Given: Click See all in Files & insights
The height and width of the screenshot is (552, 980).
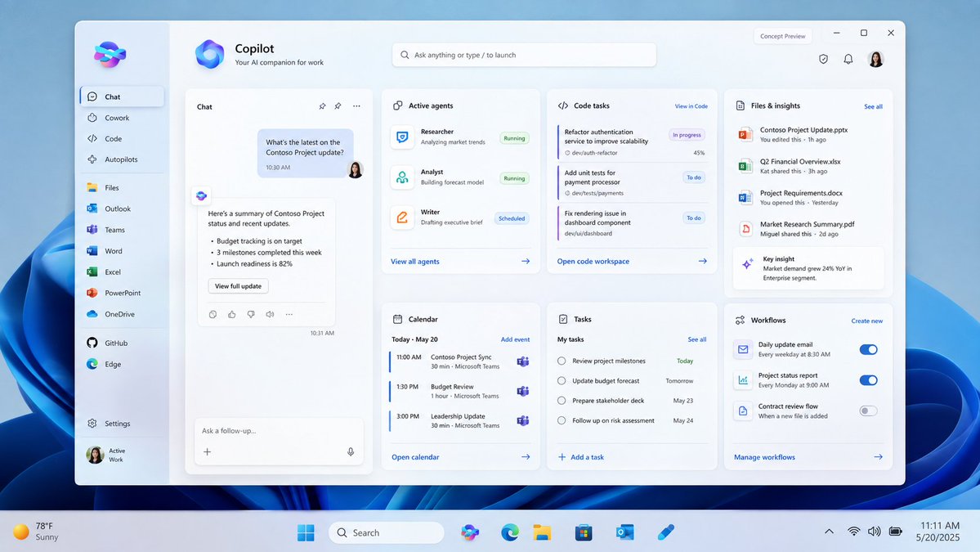Looking at the screenshot, I should 873,107.
